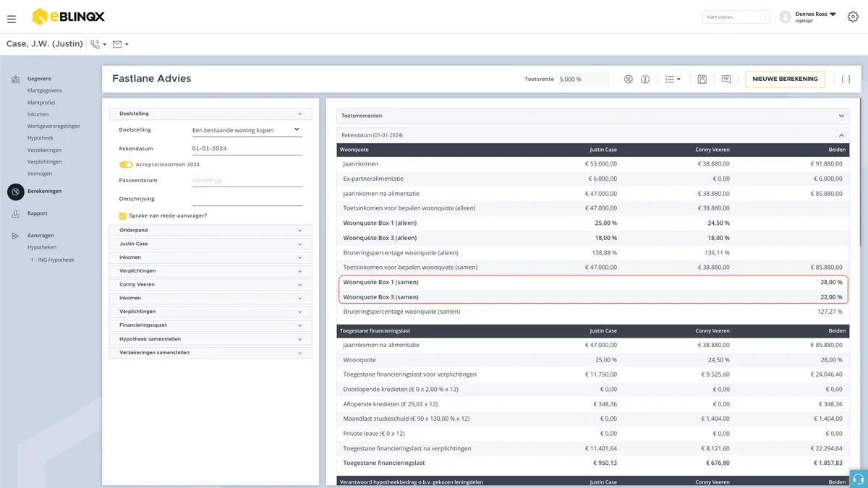Open the comments speech bubble icon
The image size is (868, 488).
tap(726, 79)
